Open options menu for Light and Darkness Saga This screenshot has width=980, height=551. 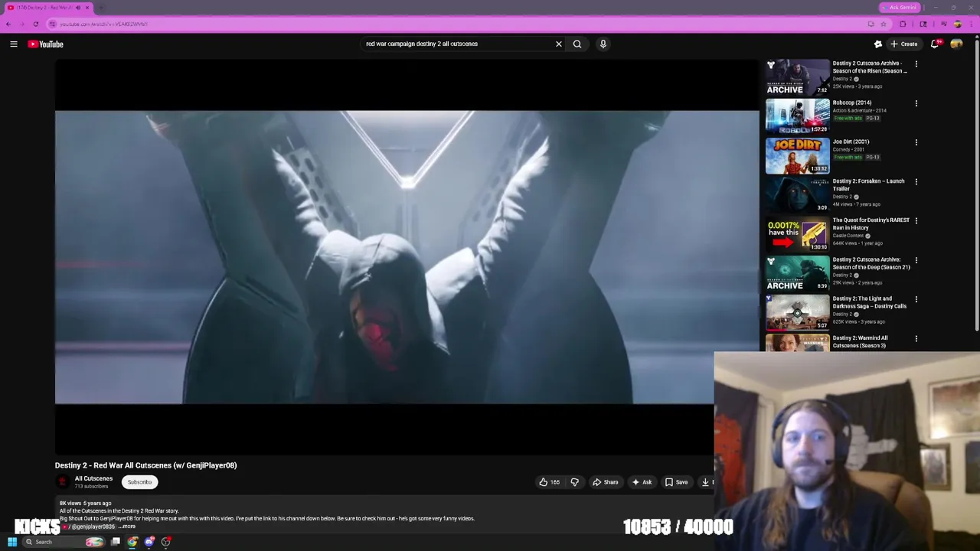tap(916, 299)
